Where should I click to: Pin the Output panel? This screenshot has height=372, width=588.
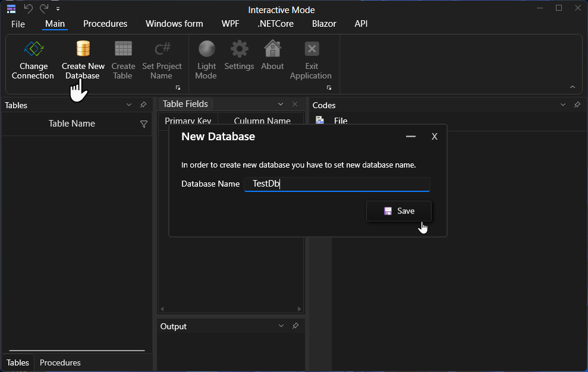[295, 326]
